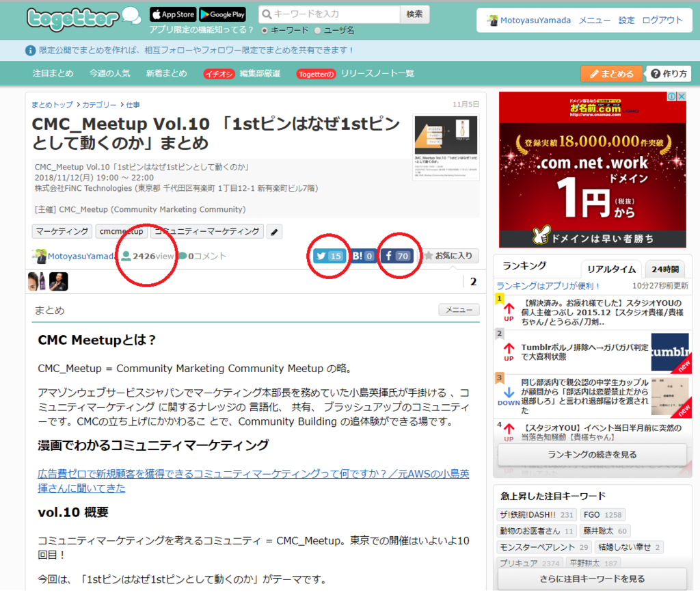Open the App Store badge
The image size is (700, 593).
click(x=173, y=14)
